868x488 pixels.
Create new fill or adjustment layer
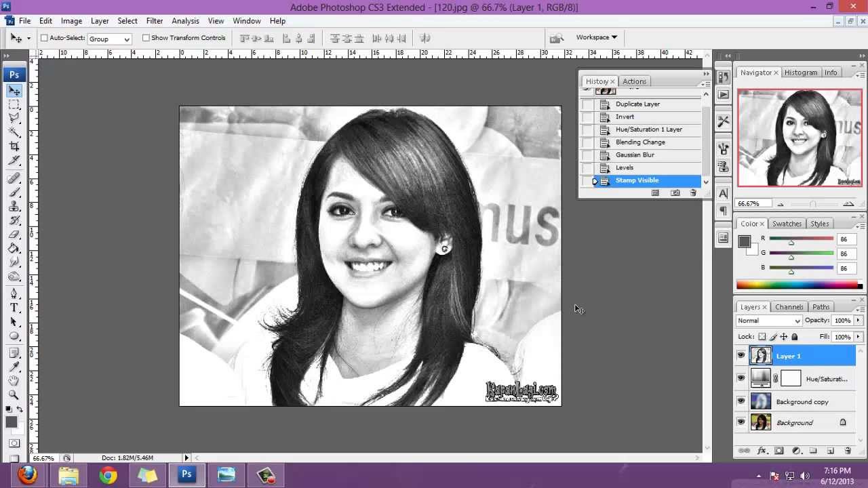[796, 451]
